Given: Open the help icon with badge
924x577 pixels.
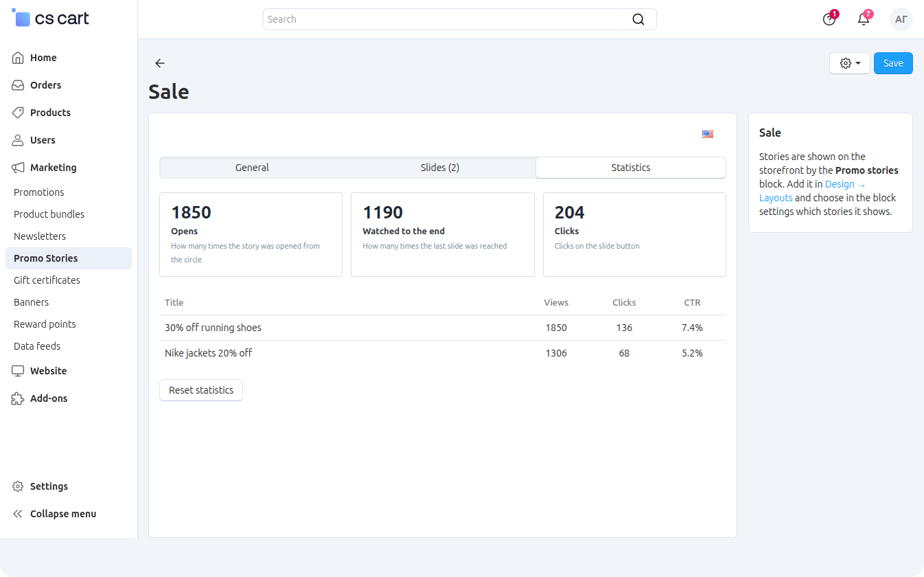Looking at the screenshot, I should 829,19.
